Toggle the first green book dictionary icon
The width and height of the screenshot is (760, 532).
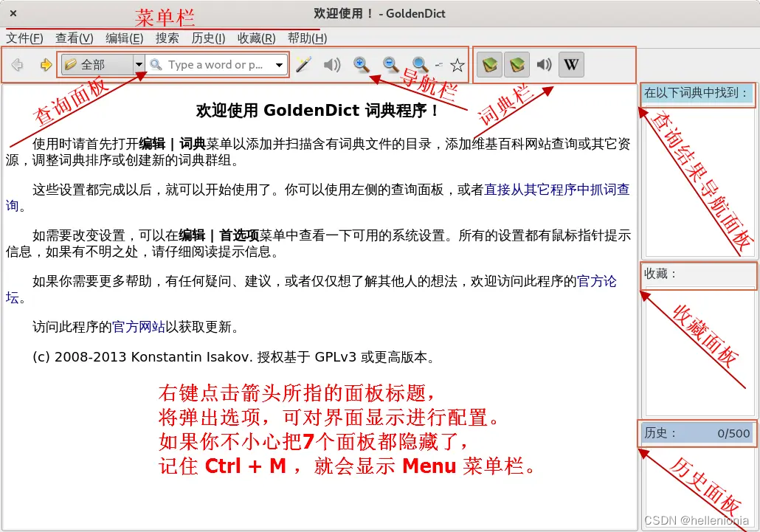click(489, 64)
